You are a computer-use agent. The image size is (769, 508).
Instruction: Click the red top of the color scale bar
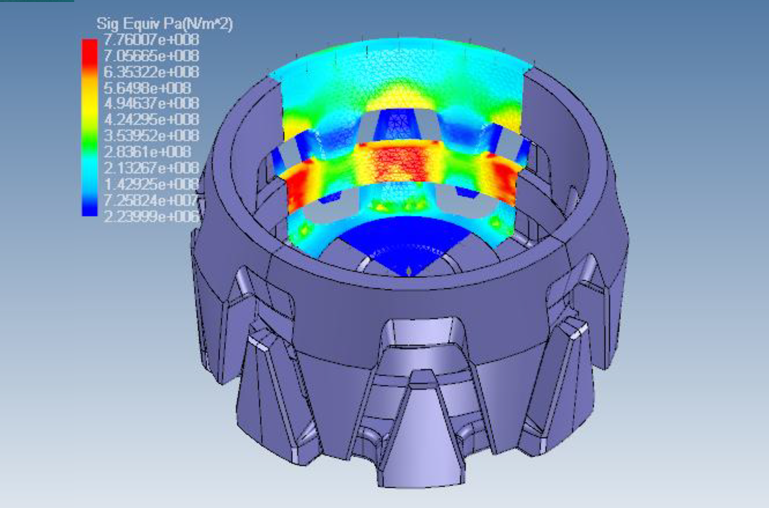[89, 47]
